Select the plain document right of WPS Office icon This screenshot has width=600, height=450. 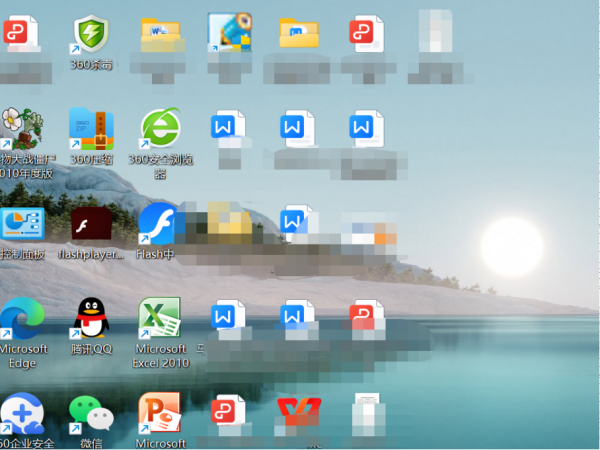[367, 412]
